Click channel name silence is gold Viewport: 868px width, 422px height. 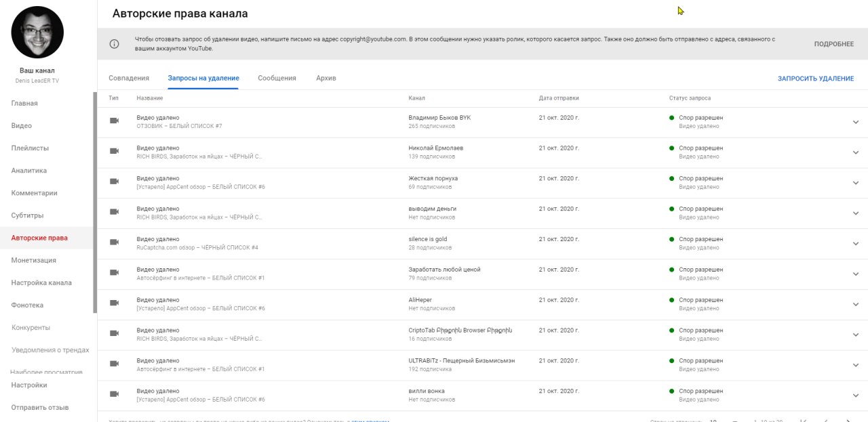pyautogui.click(x=428, y=239)
